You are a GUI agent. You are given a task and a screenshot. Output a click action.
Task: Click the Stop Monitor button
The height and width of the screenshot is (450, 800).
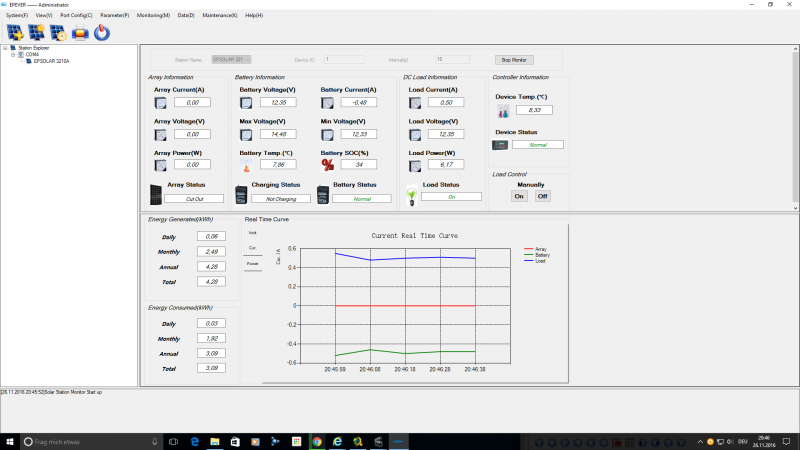coord(514,60)
